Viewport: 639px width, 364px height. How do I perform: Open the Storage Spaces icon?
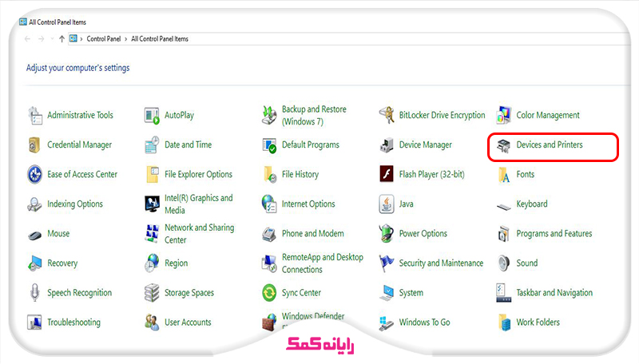152,293
